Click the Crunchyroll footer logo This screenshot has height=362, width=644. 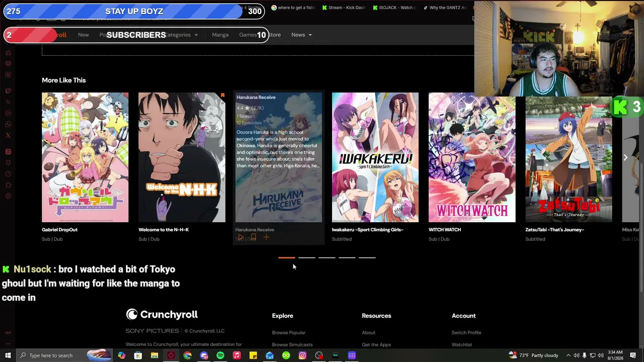(162, 315)
